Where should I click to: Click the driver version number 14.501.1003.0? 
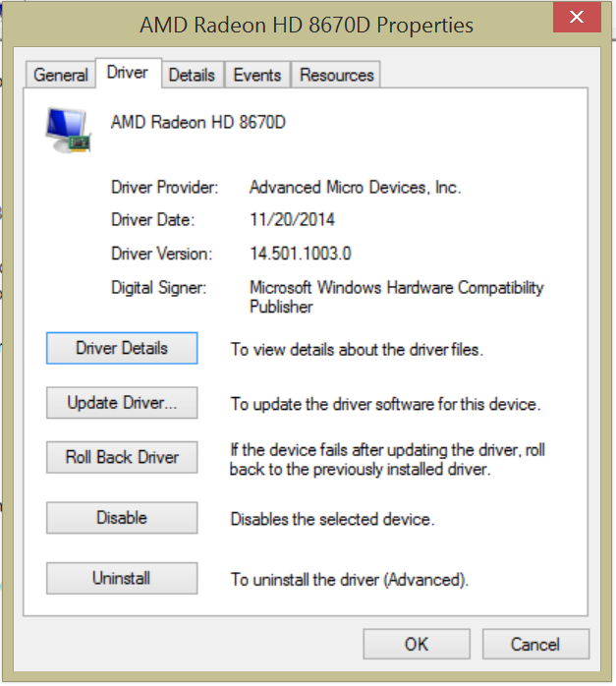[x=301, y=254]
